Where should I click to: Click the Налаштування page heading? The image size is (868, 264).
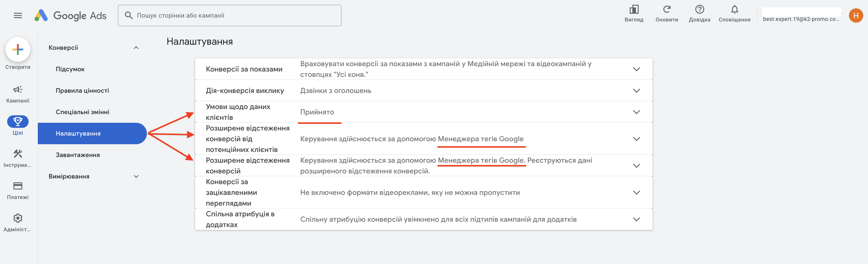pyautogui.click(x=200, y=41)
